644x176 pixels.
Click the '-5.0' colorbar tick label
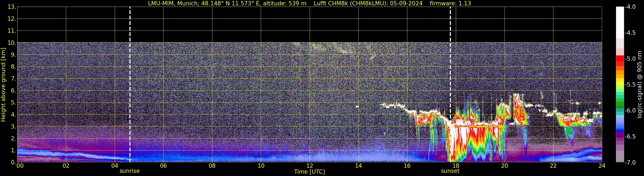click(630, 59)
